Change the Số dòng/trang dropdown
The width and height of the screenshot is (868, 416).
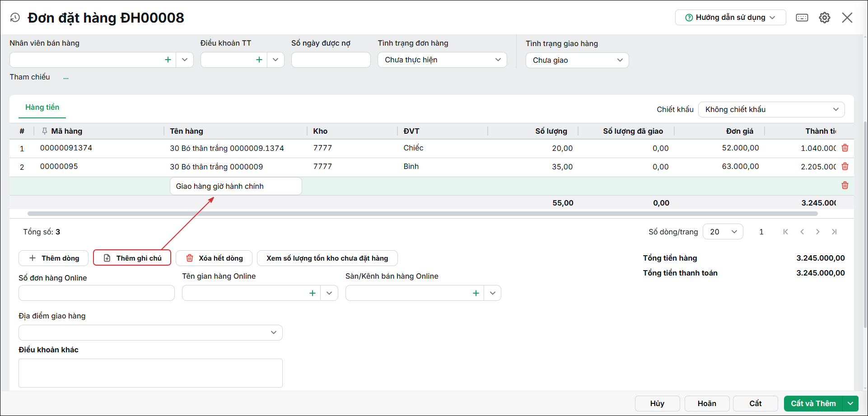pos(723,232)
